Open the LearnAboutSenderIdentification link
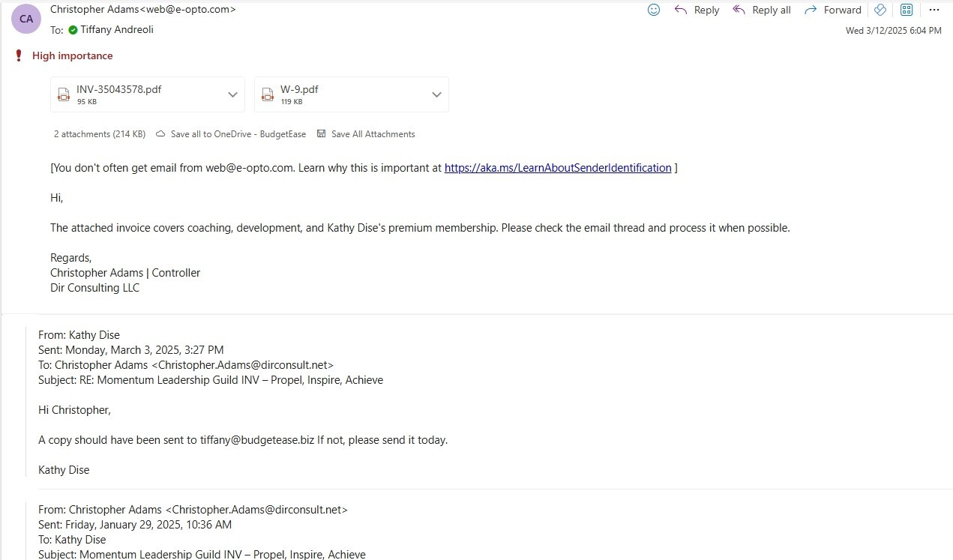The image size is (953, 560). tap(558, 168)
